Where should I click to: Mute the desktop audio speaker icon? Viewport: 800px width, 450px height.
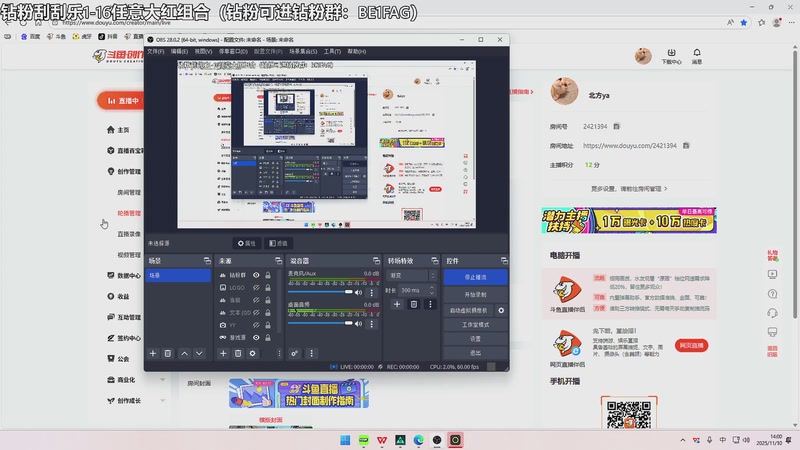[x=359, y=323]
